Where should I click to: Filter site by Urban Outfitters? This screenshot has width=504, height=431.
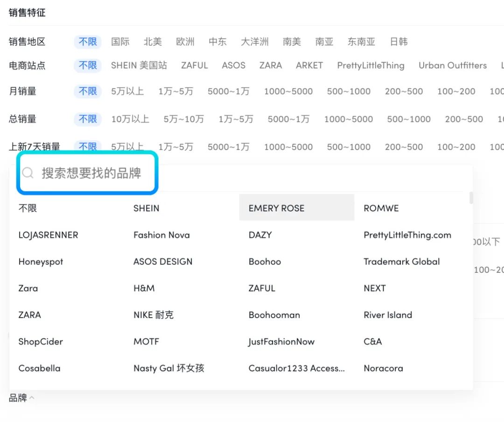[453, 65]
